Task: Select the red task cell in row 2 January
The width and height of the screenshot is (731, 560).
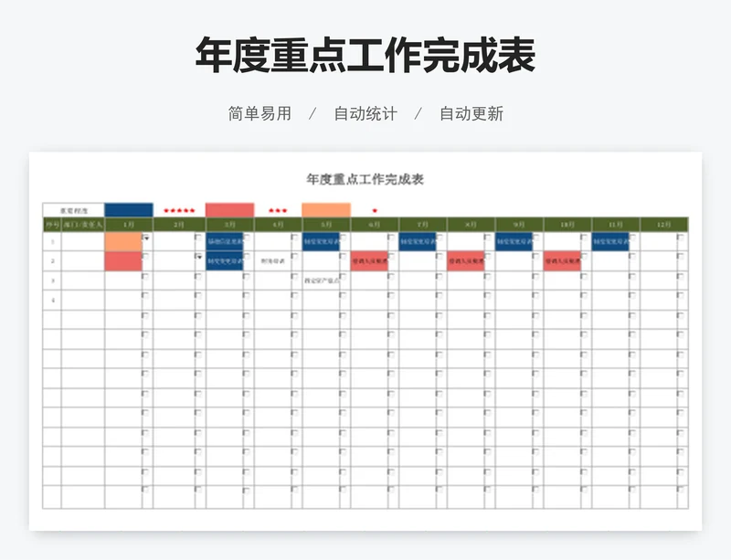Action: (x=123, y=261)
